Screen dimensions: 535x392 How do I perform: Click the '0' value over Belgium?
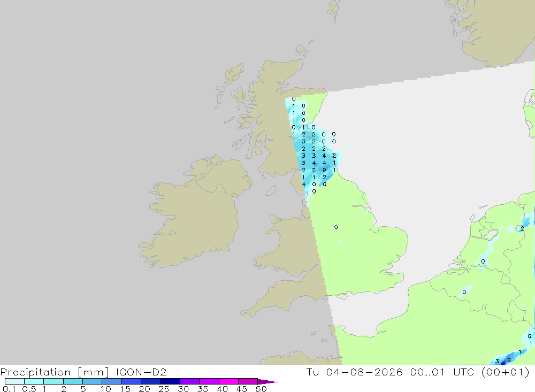point(464,291)
